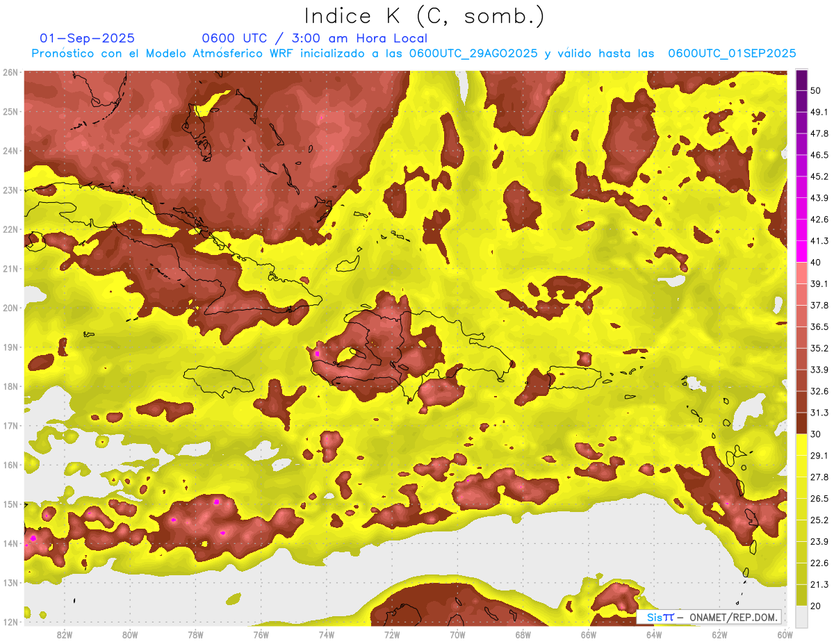Viewport: 834px width, 644px height.
Task: Select the '24N' latitude label
Action: click(10, 151)
